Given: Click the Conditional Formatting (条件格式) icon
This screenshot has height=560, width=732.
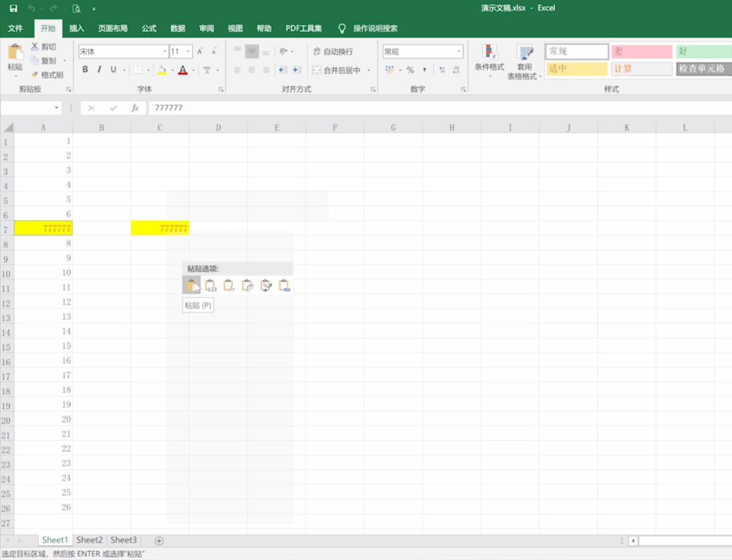Looking at the screenshot, I should [489, 52].
